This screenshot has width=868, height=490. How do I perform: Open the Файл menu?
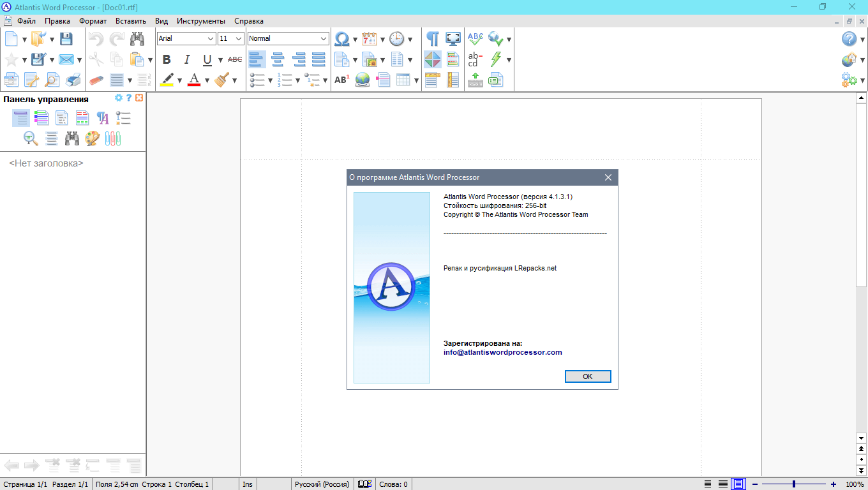[26, 21]
